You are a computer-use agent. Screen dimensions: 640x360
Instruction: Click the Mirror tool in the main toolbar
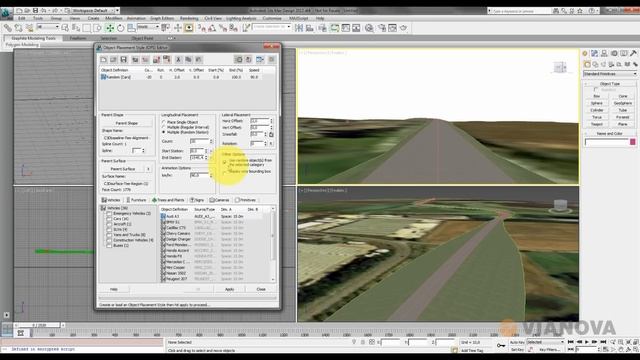click(299, 28)
